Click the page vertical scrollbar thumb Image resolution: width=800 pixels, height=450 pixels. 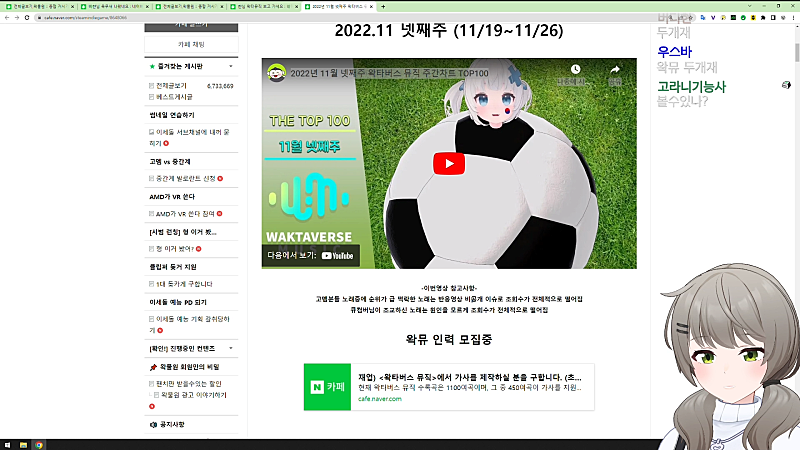[797, 53]
